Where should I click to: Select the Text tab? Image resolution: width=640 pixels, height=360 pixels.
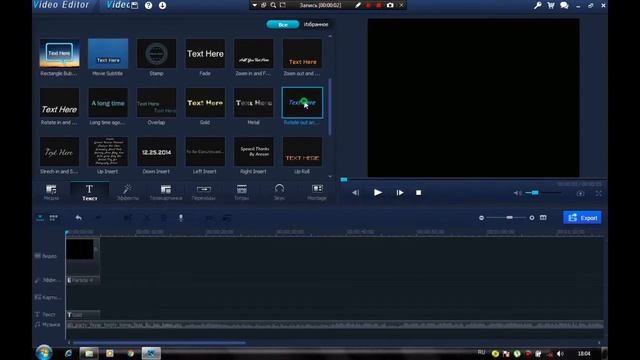(x=89, y=192)
